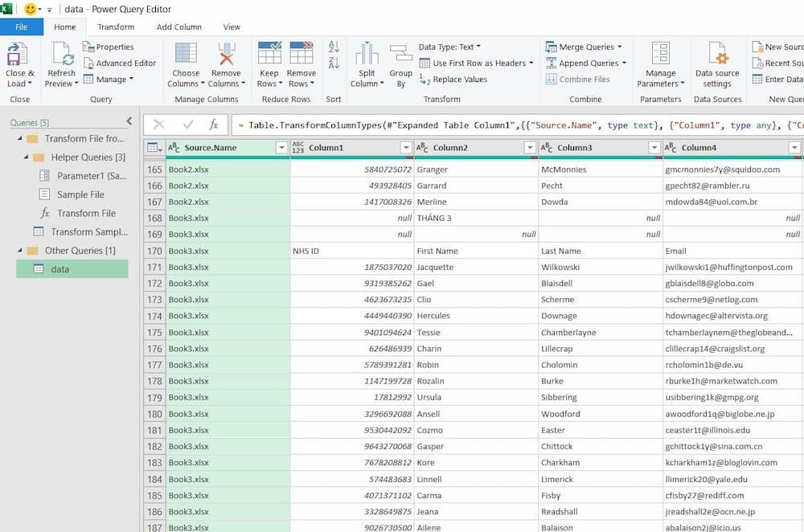
Task: Open Data source settings
Action: click(x=716, y=55)
